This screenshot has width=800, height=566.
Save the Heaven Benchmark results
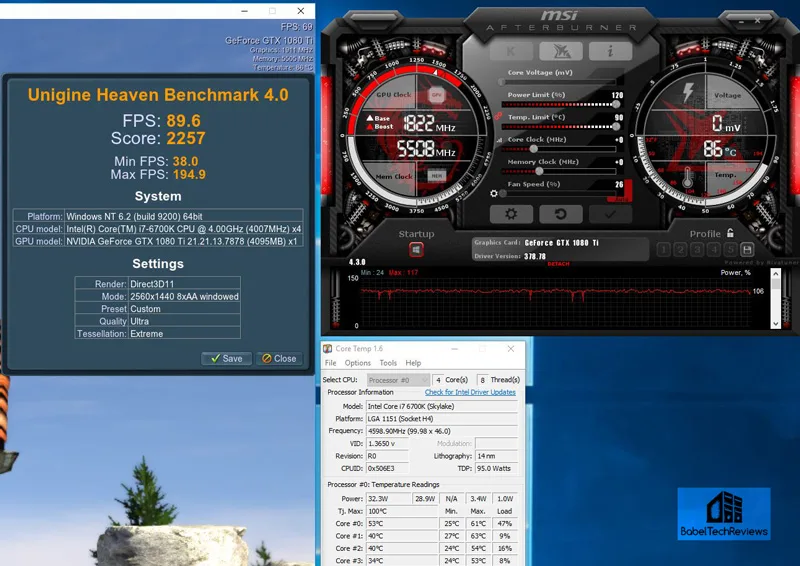coord(226,358)
